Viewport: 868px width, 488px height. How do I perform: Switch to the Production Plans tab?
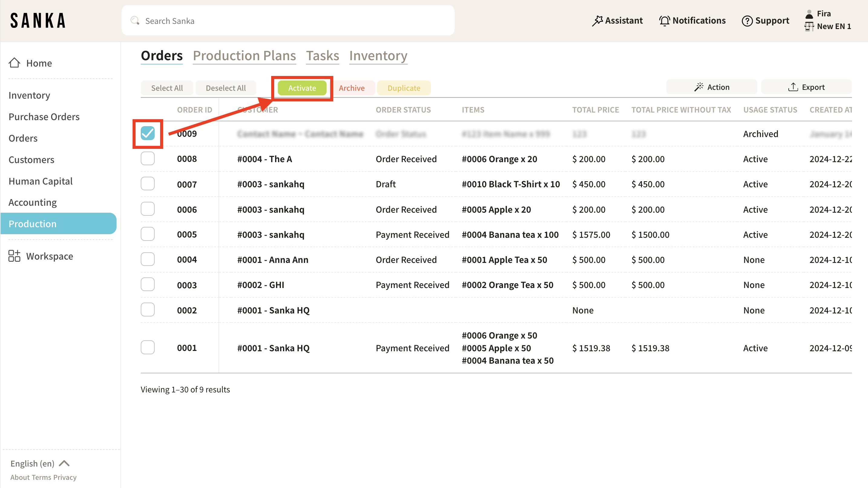[244, 56]
